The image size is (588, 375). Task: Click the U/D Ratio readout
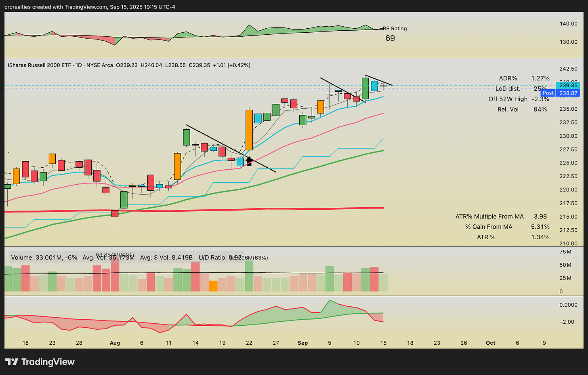[220, 257]
